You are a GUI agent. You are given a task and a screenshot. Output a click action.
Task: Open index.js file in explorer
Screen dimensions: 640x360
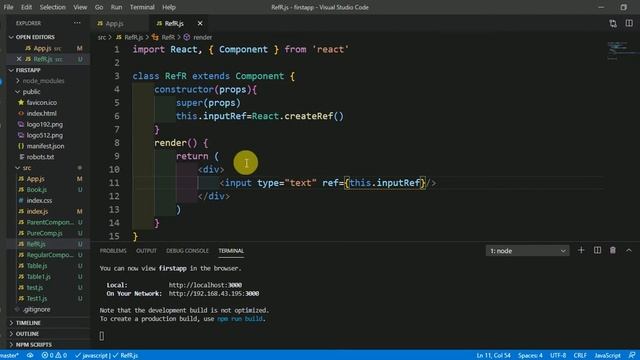[37, 211]
